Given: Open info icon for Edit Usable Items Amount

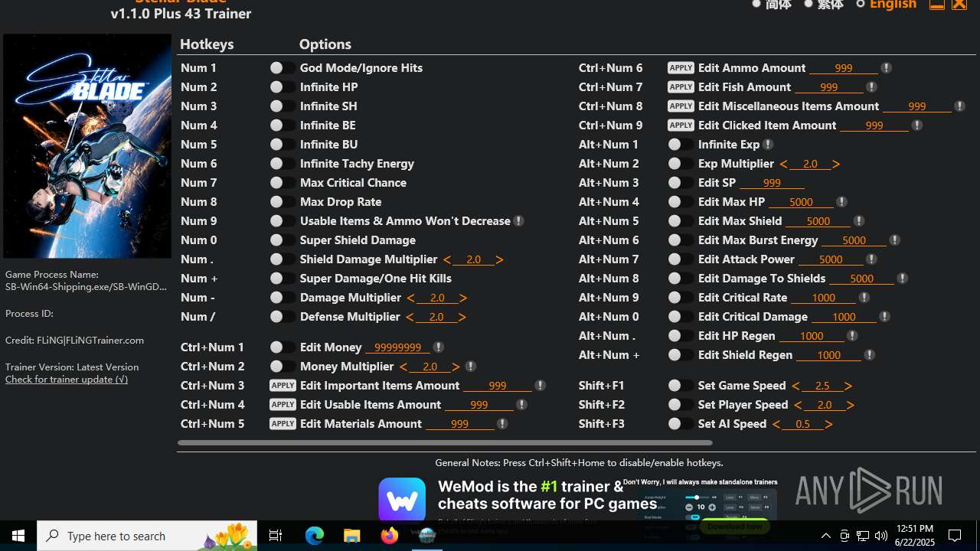Looking at the screenshot, I should pyautogui.click(x=521, y=405).
